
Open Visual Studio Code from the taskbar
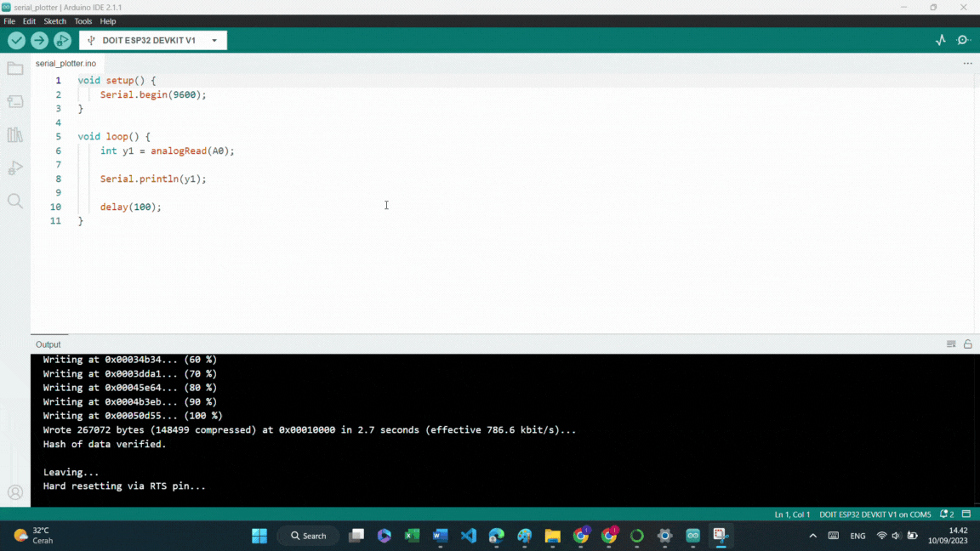pos(468,536)
